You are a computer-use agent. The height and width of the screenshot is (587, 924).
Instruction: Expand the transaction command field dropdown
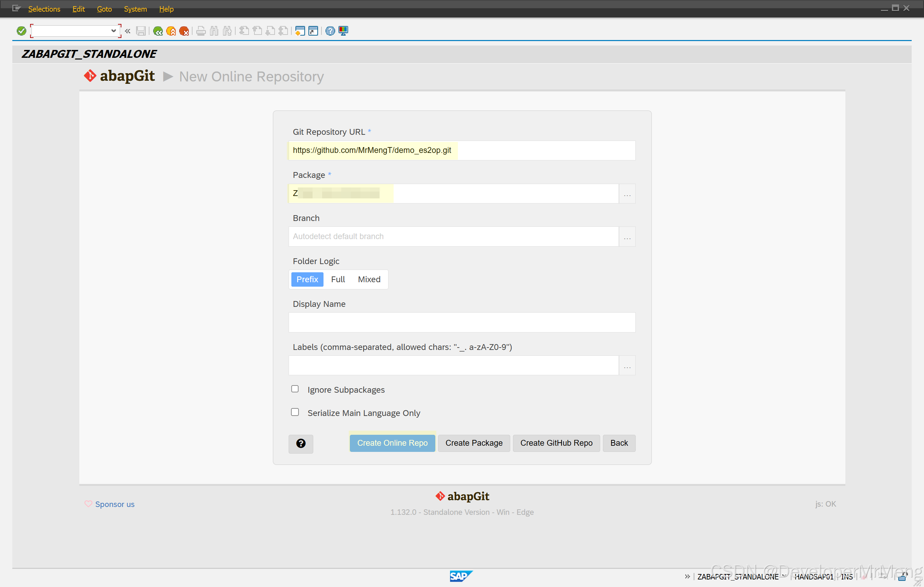coord(113,31)
